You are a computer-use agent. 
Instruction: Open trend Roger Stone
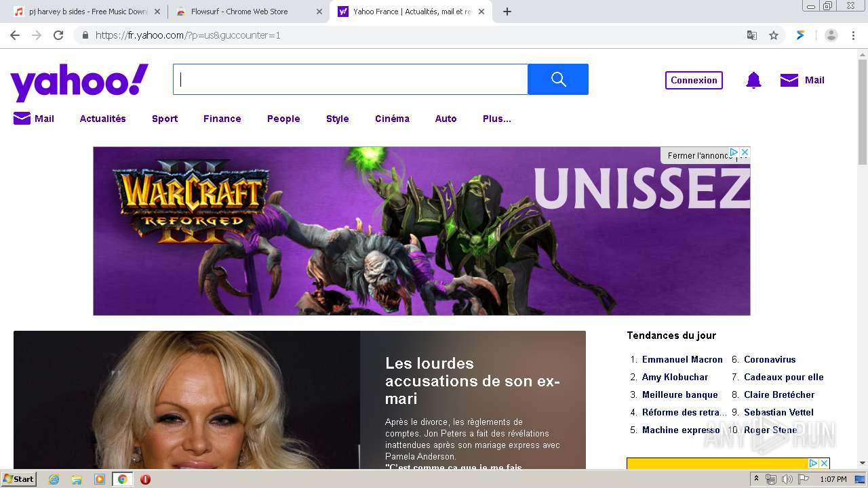coord(770,430)
